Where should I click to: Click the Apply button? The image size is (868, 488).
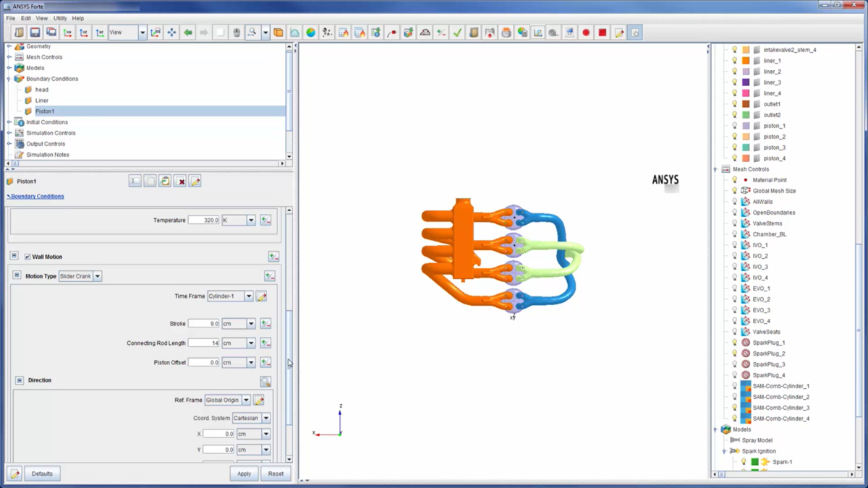pos(244,474)
